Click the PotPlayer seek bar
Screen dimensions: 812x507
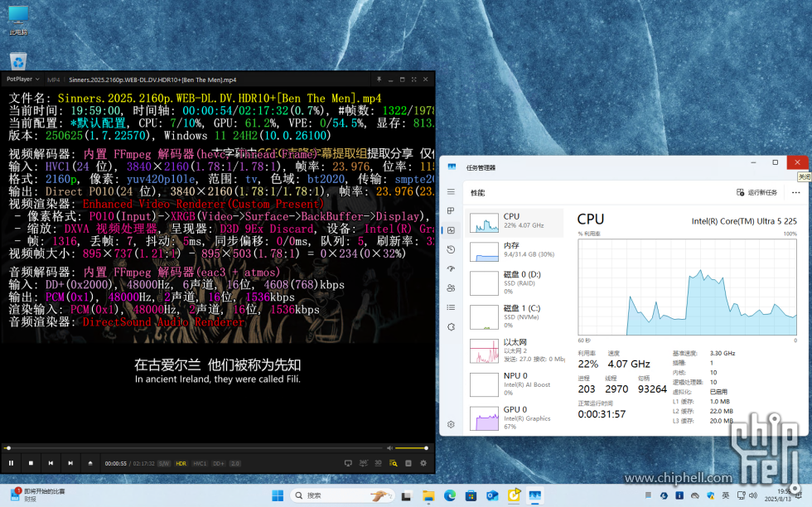pos(194,448)
